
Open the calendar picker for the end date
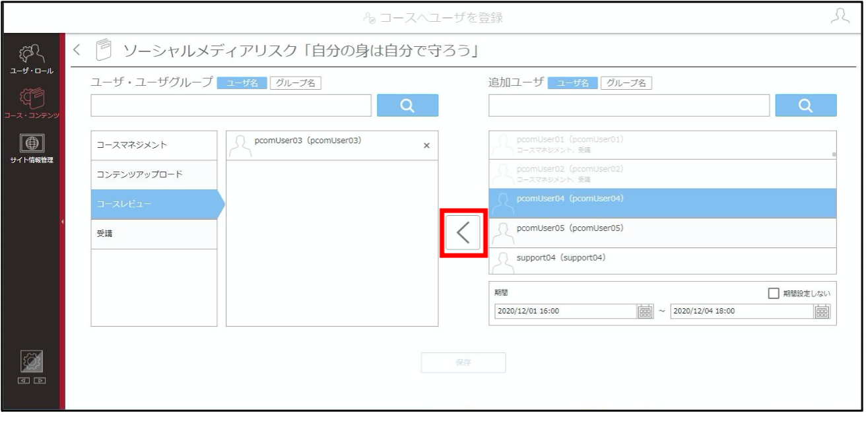(822, 311)
